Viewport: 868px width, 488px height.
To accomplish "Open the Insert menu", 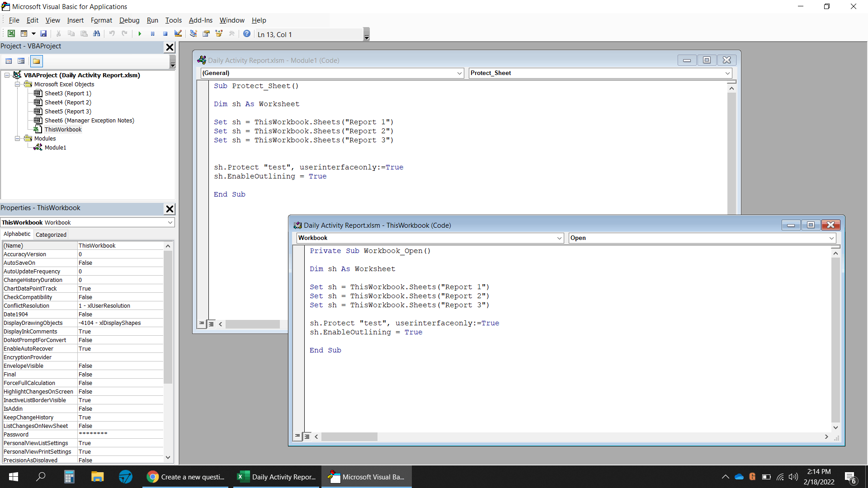I will click(75, 20).
